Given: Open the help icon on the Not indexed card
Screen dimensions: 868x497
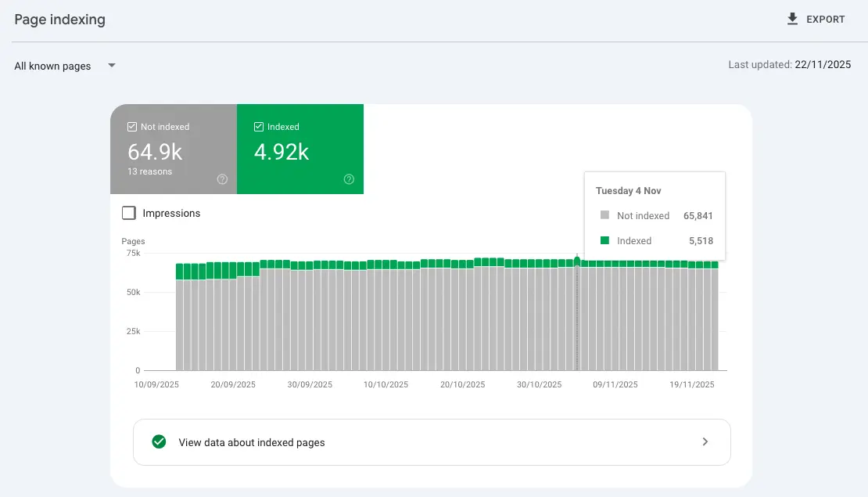Looking at the screenshot, I should [222, 179].
